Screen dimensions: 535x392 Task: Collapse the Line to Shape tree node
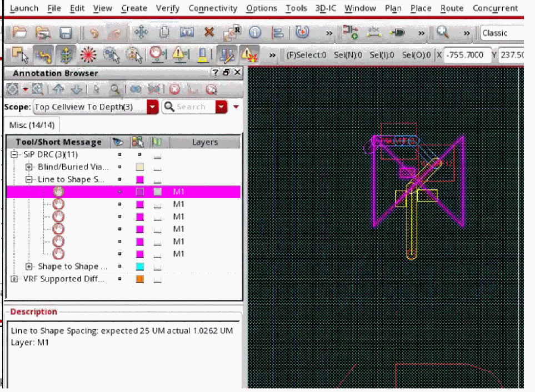pos(29,180)
